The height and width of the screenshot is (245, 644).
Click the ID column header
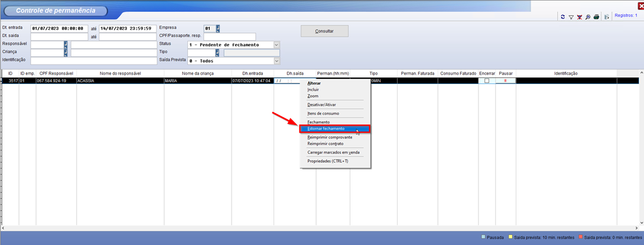point(11,73)
